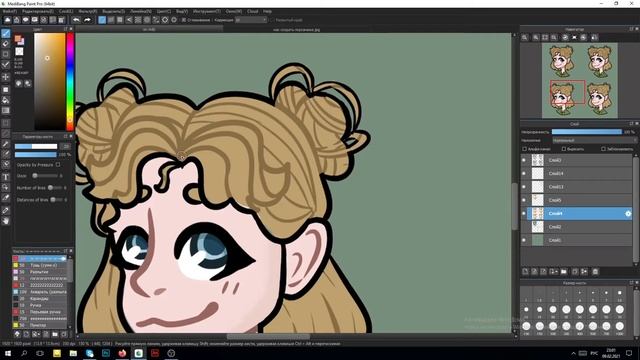Select the Magic Wand tool
This screenshot has width=640, height=360.
coord(6,144)
